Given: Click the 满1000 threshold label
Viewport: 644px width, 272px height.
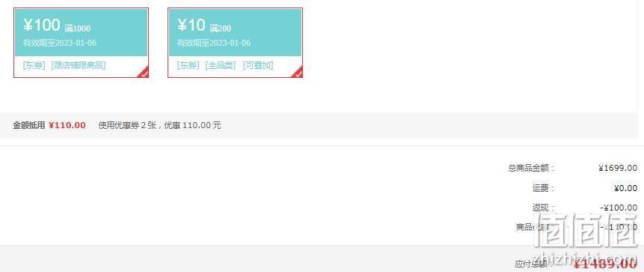Looking at the screenshot, I should [x=77, y=28].
